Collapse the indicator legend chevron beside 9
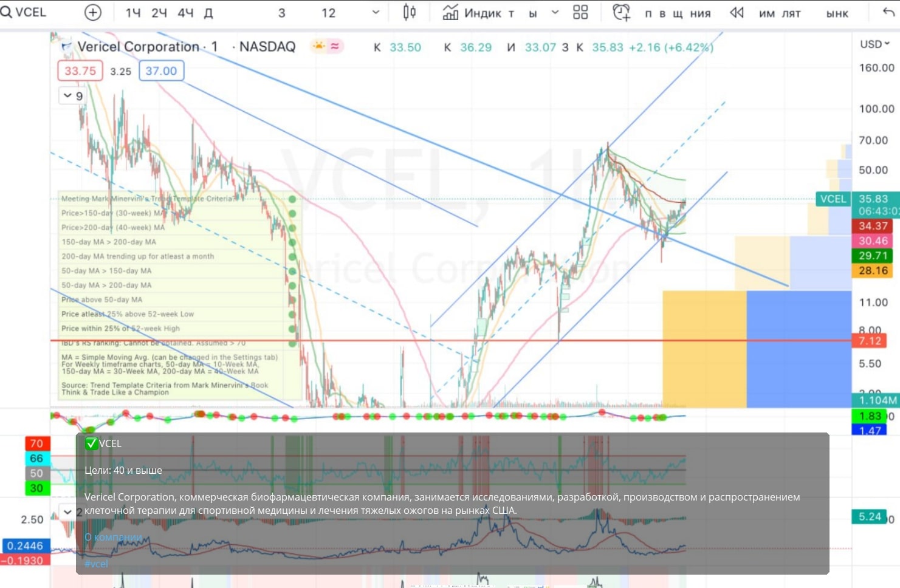 67,95
